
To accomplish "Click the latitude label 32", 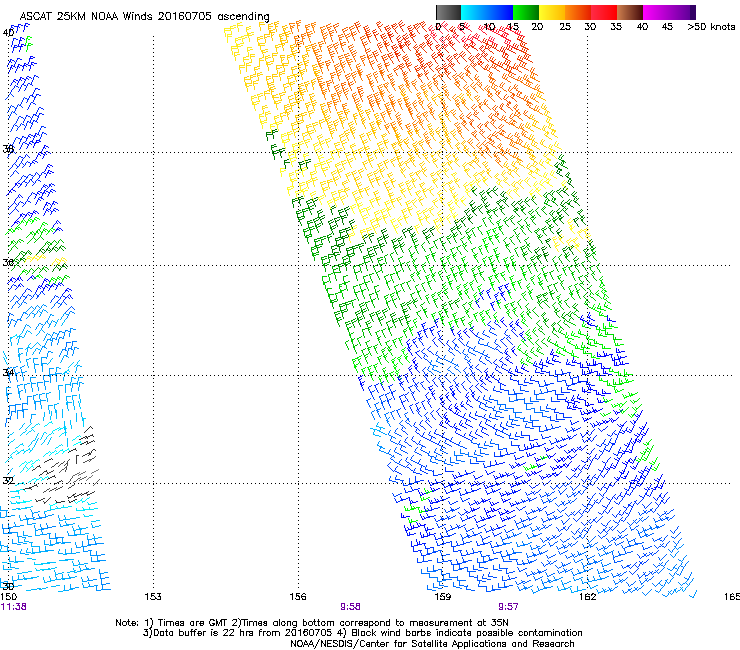I will [x=8, y=481].
